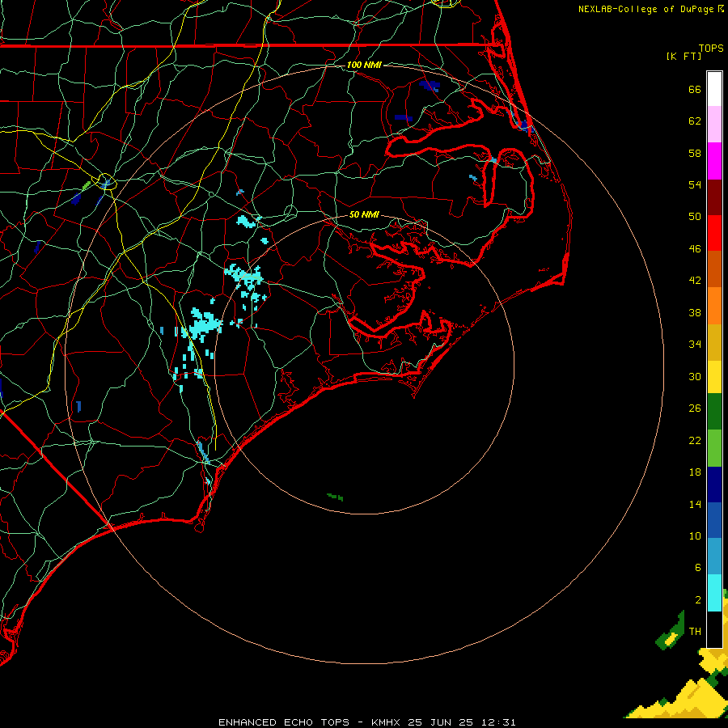Pick the dark orange legend swatch

(714, 269)
